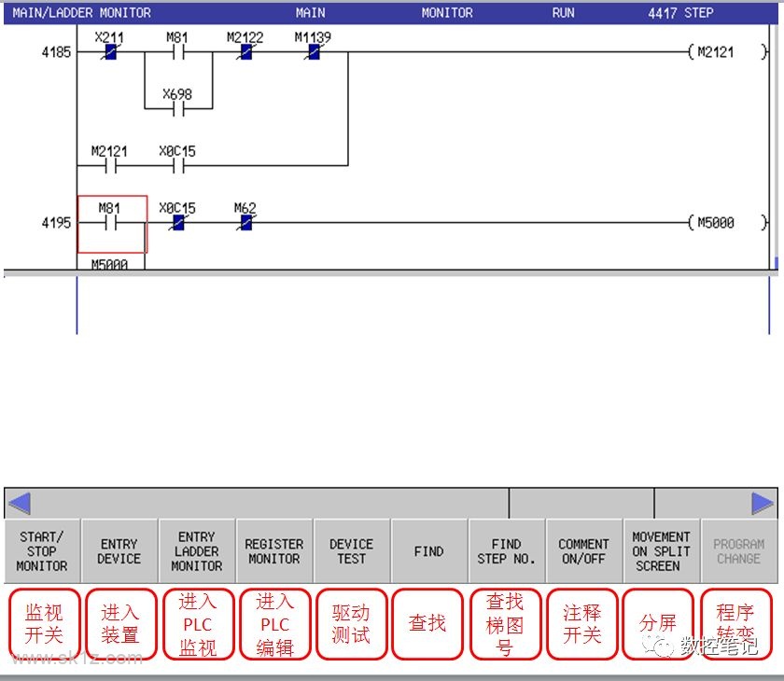Click MAIN/LADDER MONITOR title text
Image resolution: width=784 pixels, height=681 pixels.
click(x=81, y=12)
